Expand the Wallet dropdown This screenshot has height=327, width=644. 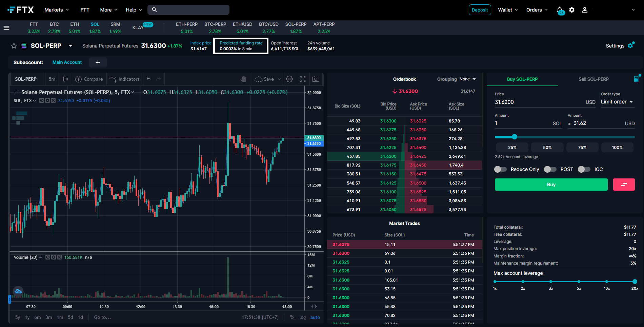click(508, 10)
